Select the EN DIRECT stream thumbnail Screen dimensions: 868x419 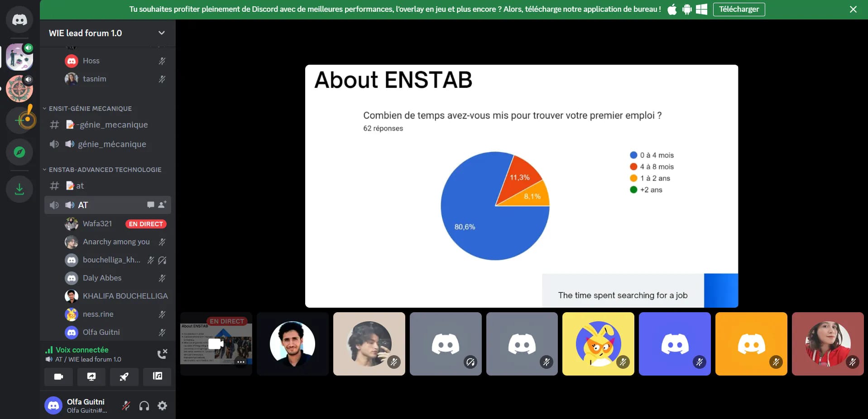(x=216, y=344)
